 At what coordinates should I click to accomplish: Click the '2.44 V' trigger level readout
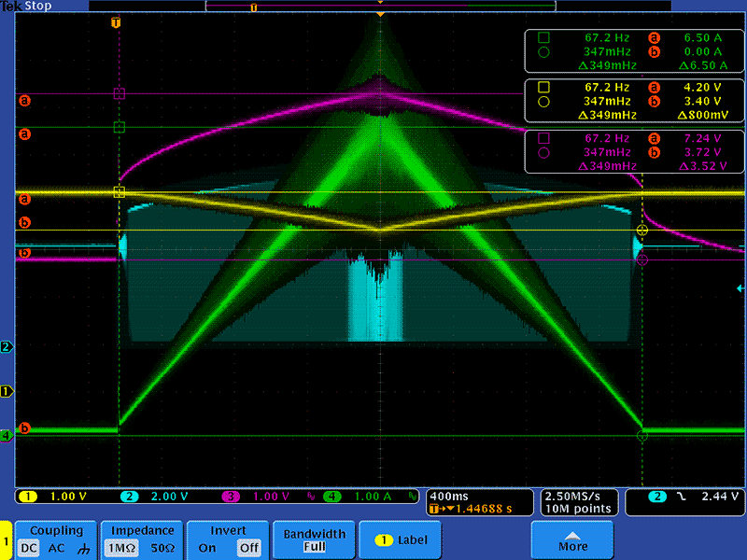coord(720,497)
